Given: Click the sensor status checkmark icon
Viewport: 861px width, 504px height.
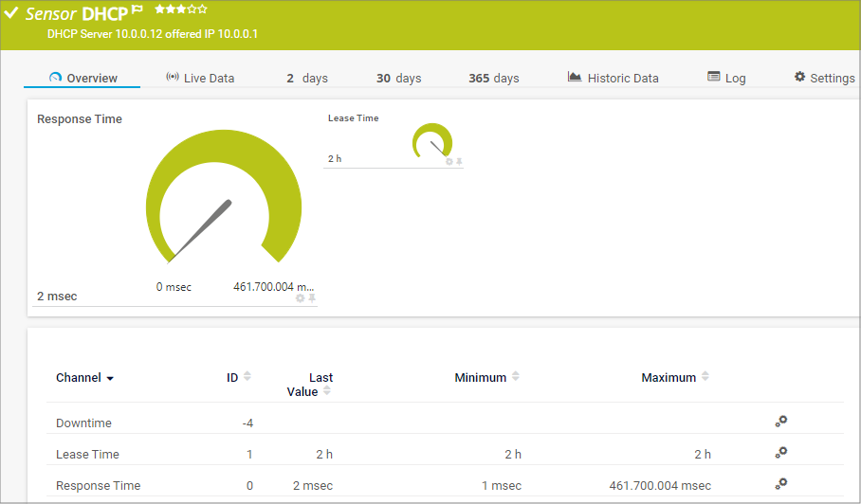Looking at the screenshot, I should coord(11,13).
